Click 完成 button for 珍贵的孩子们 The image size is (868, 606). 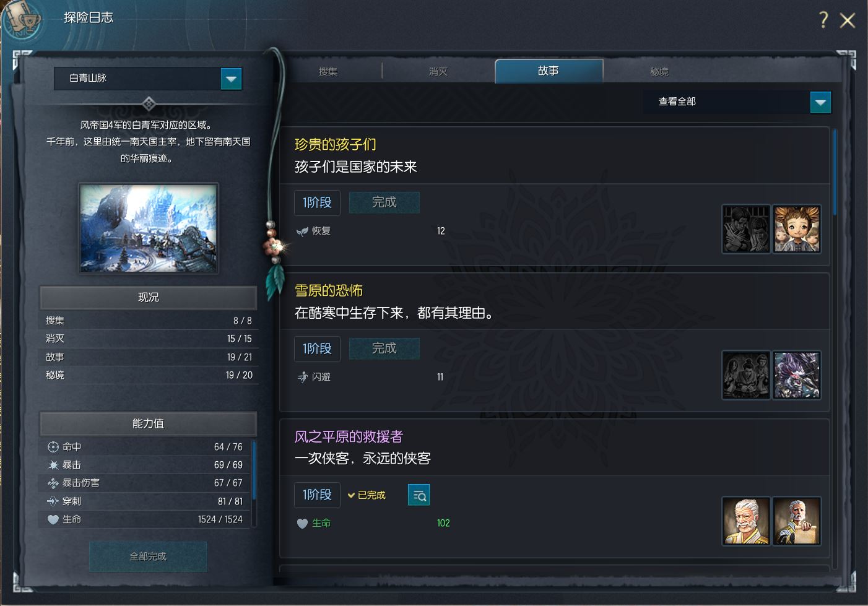point(384,202)
